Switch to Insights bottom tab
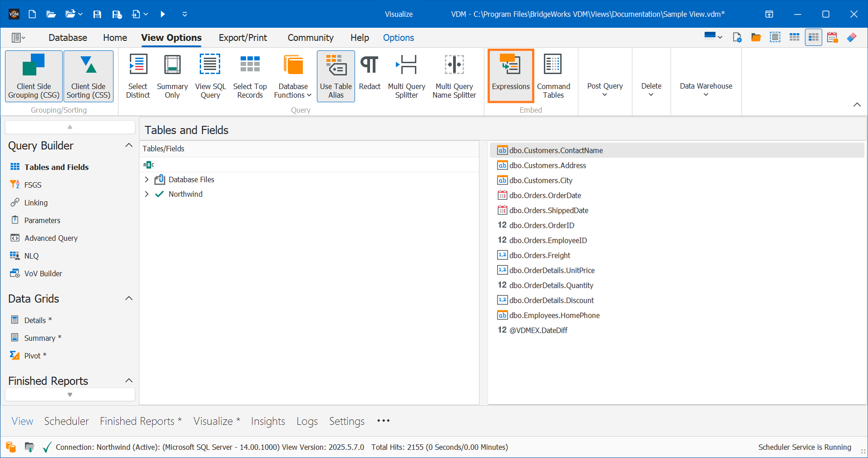The height and width of the screenshot is (458, 868). pos(268,421)
